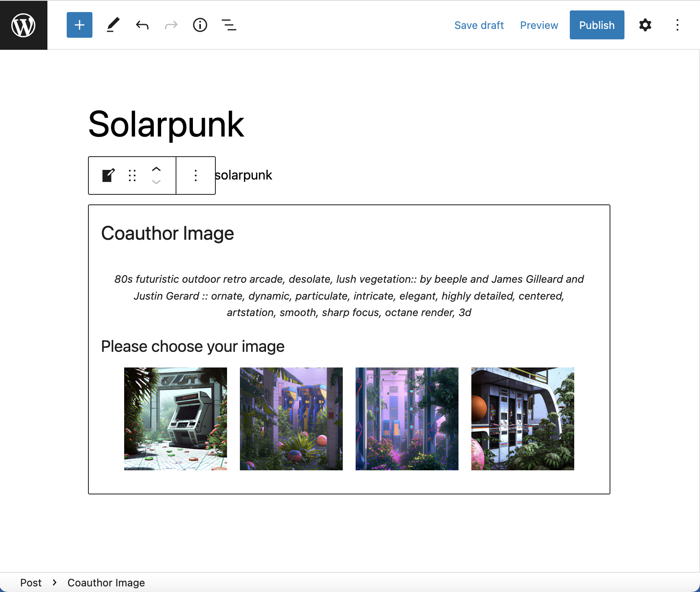Undo the last change
The height and width of the screenshot is (592, 700).
click(x=142, y=25)
